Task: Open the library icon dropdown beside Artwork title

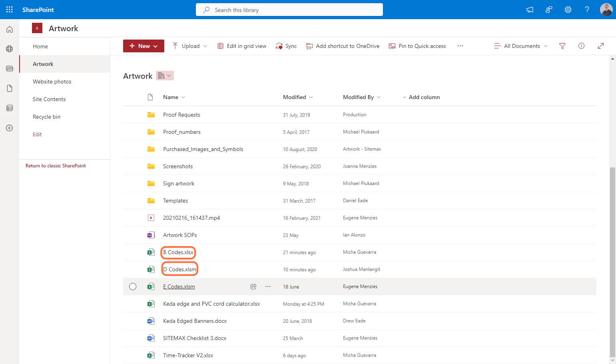Action: pos(165,76)
